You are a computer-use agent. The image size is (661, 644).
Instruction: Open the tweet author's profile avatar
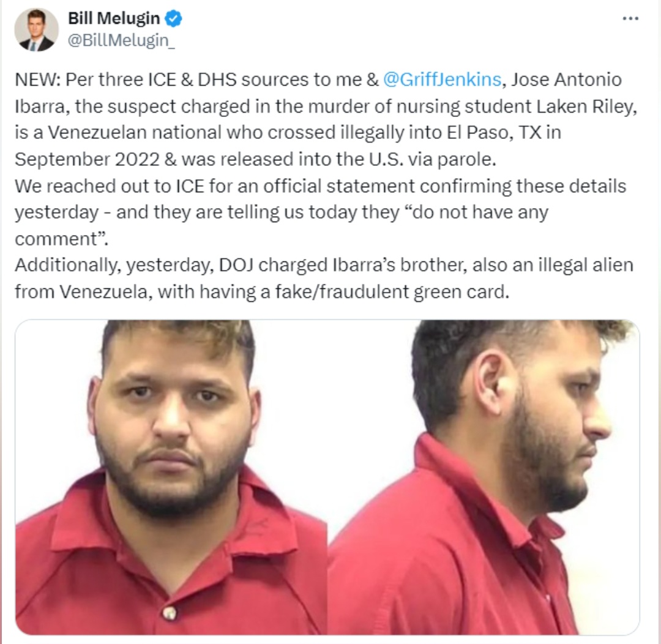pos(36,30)
